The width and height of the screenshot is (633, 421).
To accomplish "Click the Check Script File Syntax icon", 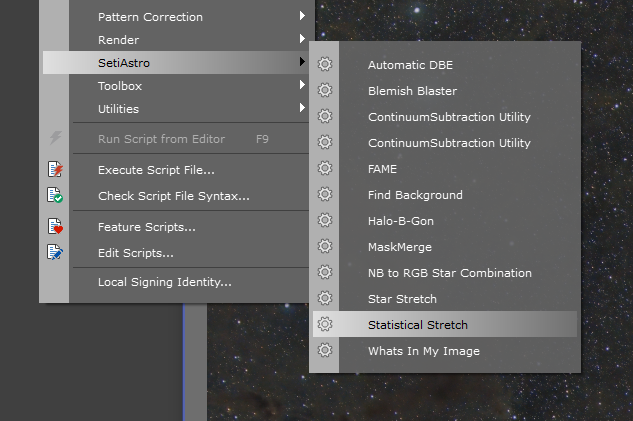I will [55, 196].
